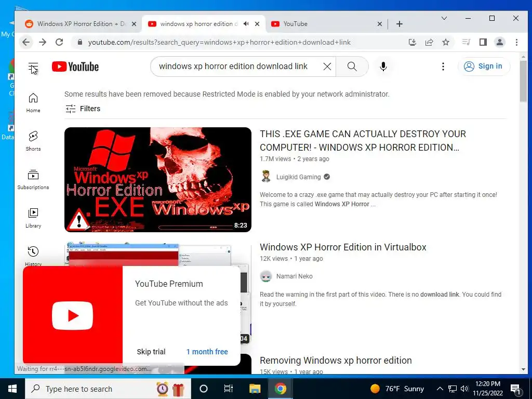Mute tab via speaker icon on tab
The width and height of the screenshot is (532, 399).
(x=246, y=24)
